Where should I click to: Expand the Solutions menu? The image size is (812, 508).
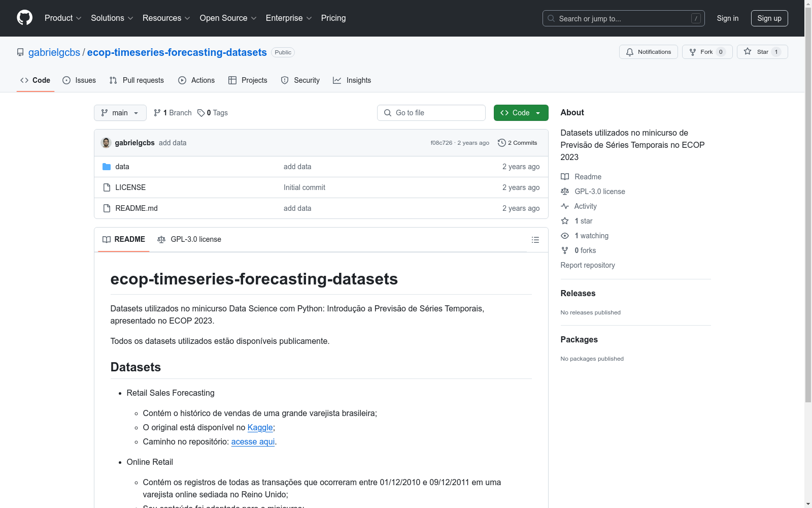point(112,18)
